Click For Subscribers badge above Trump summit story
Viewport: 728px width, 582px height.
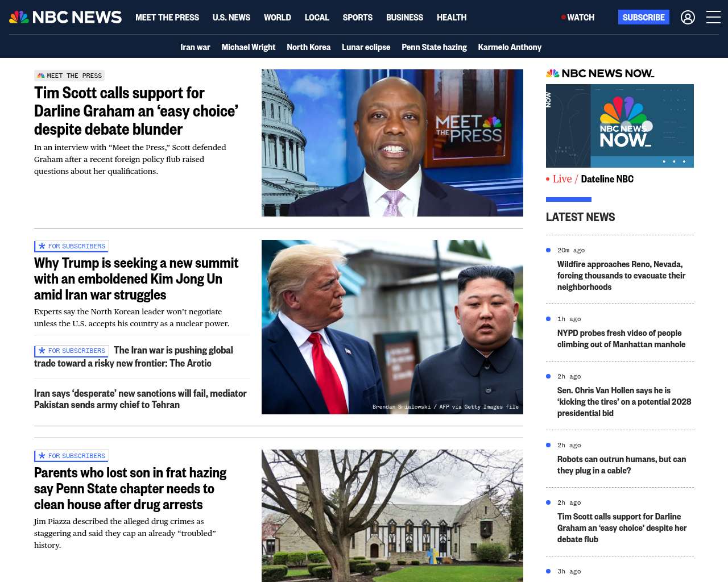72,246
